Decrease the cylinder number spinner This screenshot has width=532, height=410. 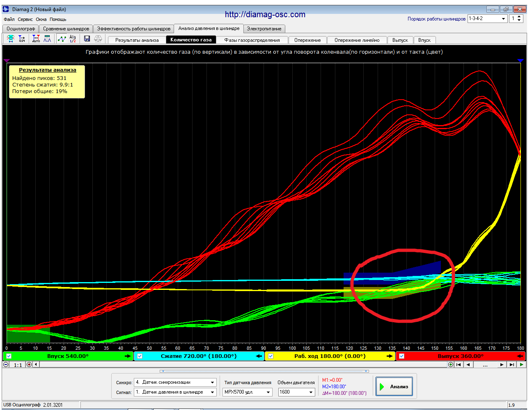click(519, 20)
